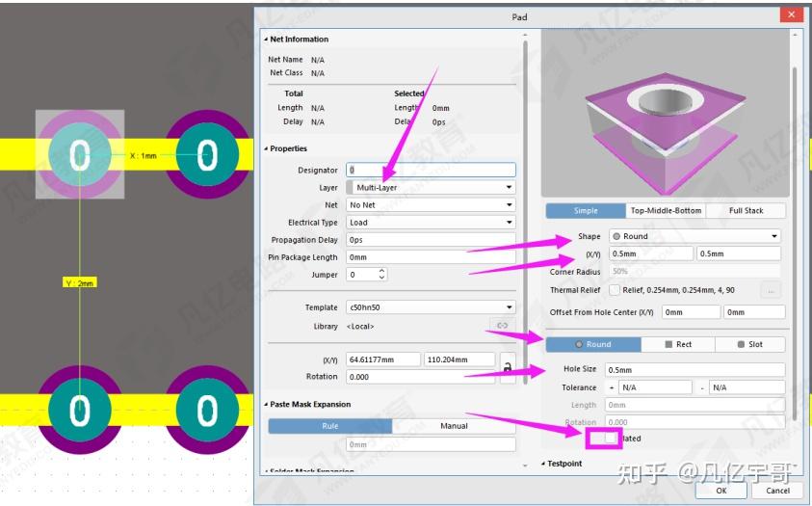Switch to Top-Middle-Bottom tab

(x=666, y=211)
